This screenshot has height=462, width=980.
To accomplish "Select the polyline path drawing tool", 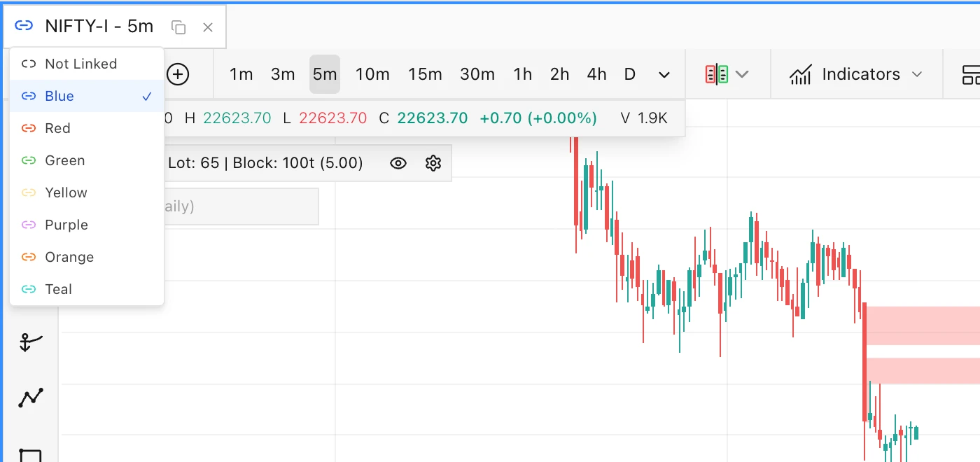I will point(30,398).
